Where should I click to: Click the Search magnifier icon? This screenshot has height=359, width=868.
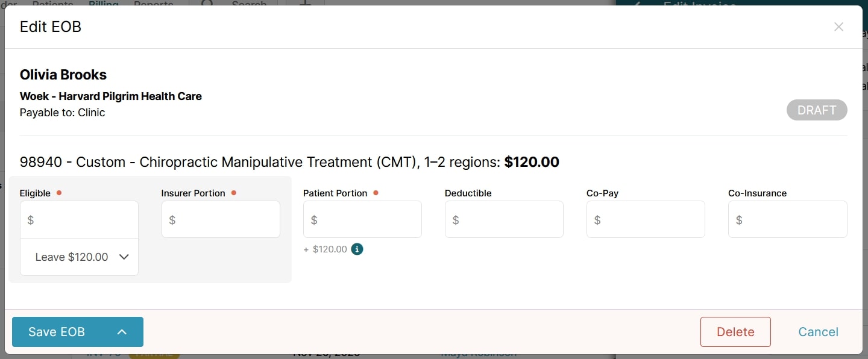coord(206,5)
